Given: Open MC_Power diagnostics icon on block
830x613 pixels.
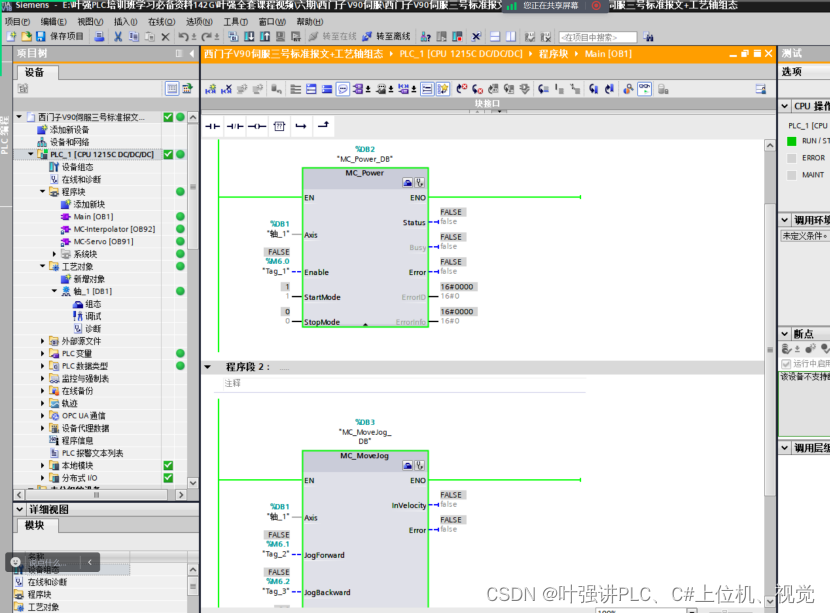Looking at the screenshot, I should pos(419,183).
